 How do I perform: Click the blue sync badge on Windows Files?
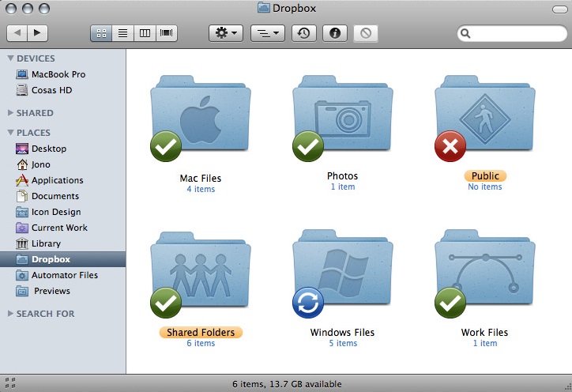click(308, 303)
